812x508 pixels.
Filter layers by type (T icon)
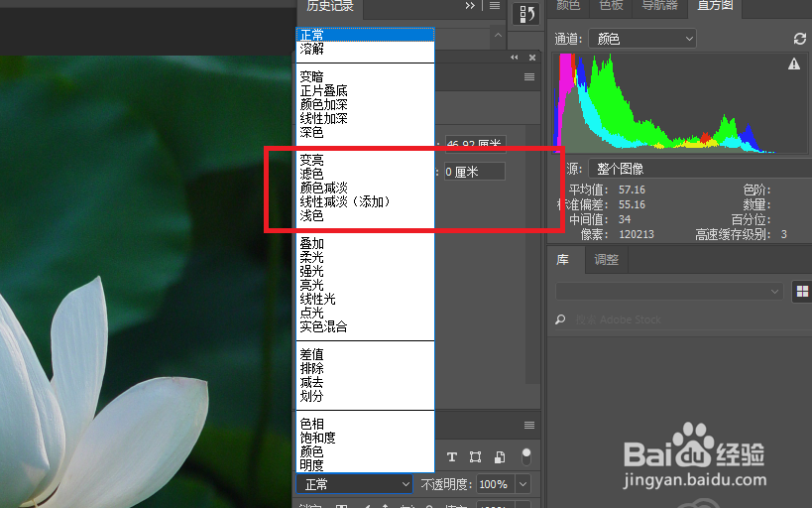point(451,456)
